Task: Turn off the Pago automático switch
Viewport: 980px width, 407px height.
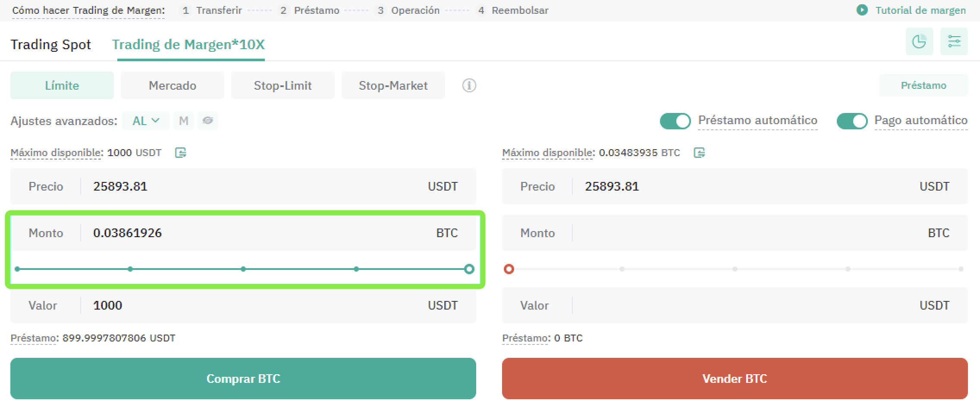Action: 852,121
